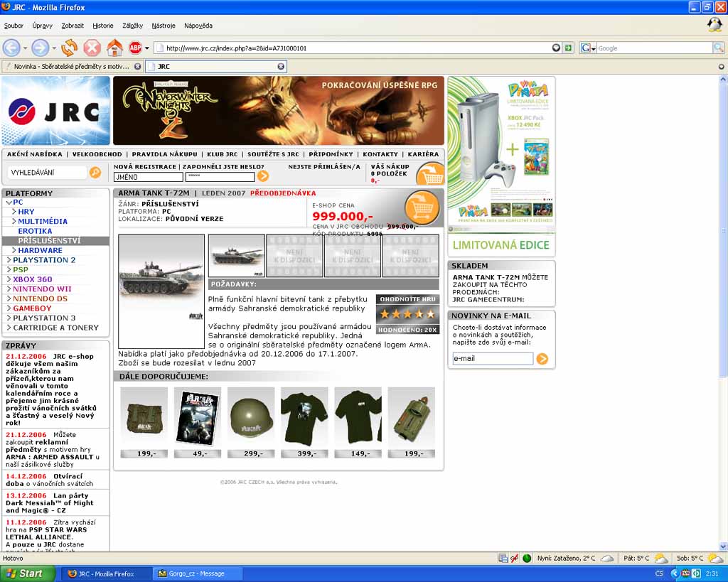728x582 pixels.
Task: Expand the NINTENDO WII platform
Action: tap(9, 289)
